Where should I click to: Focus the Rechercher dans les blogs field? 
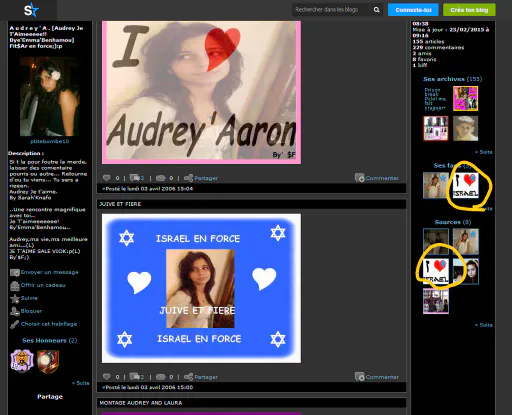331,10
